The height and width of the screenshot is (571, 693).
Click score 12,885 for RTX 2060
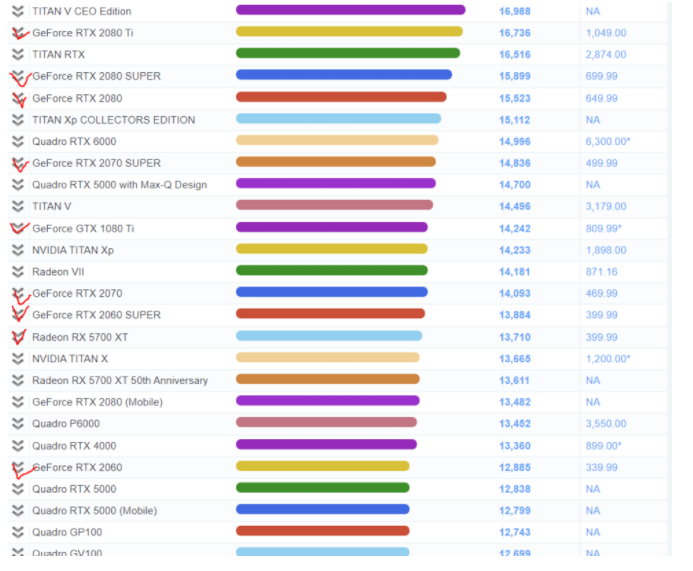pyautogui.click(x=515, y=468)
